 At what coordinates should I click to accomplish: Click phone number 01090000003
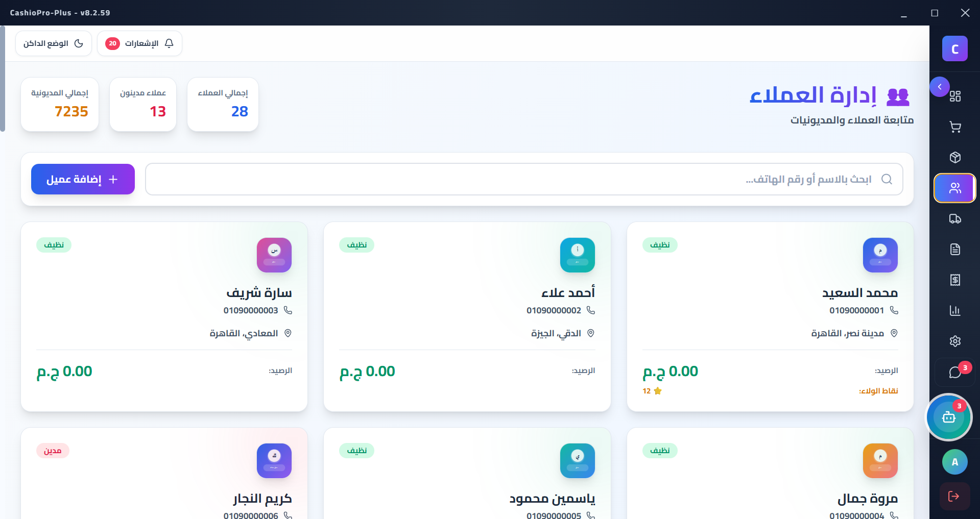tap(251, 310)
